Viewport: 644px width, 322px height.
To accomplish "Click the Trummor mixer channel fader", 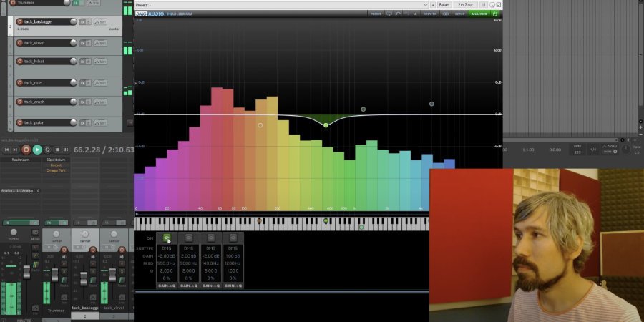I will point(54,274).
